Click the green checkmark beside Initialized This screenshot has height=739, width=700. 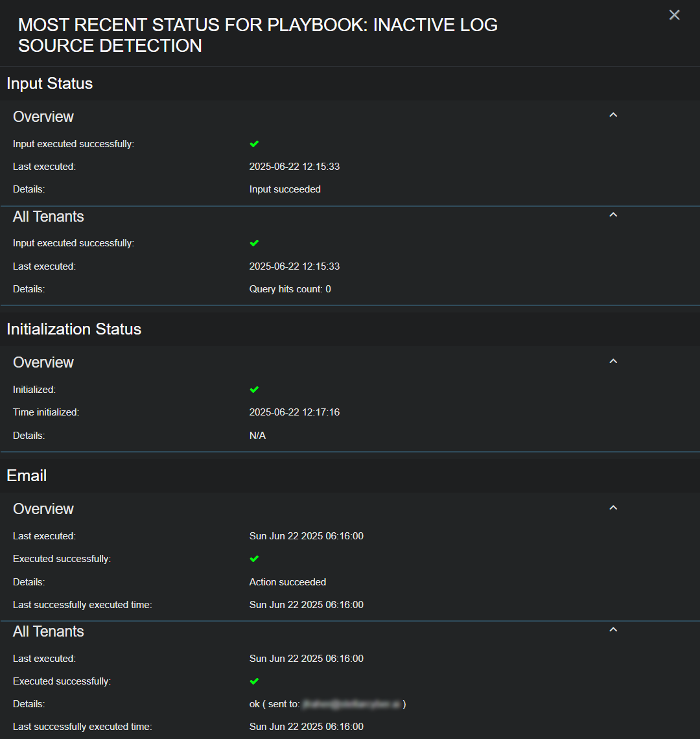tap(254, 390)
